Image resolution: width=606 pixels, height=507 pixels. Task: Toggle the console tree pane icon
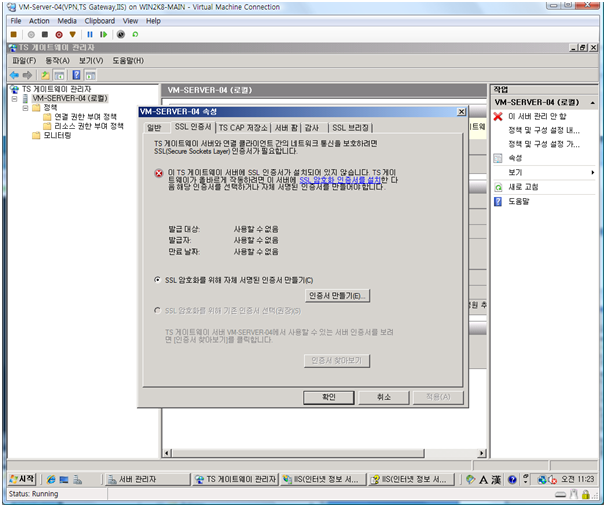[x=59, y=75]
